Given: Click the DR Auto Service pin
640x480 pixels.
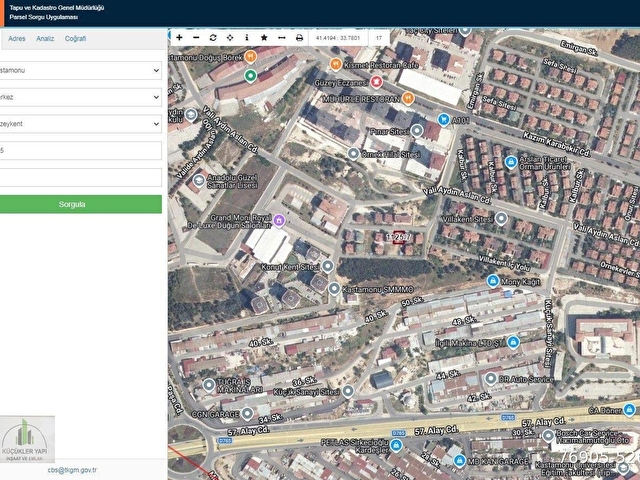Looking at the screenshot, I should point(491,379).
